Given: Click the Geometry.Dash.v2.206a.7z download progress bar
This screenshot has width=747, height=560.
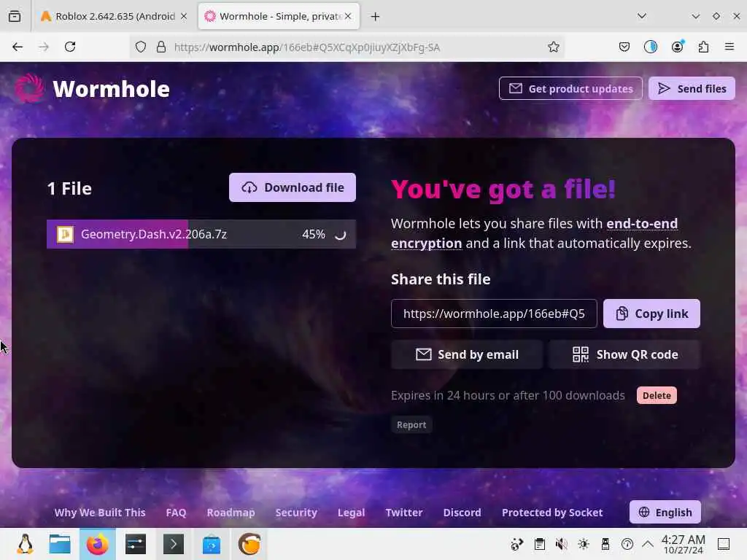Looking at the screenshot, I should [201, 234].
